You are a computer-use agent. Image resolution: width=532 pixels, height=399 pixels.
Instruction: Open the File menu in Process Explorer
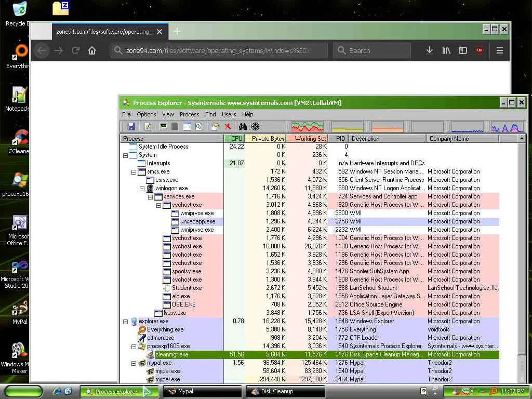(126, 114)
